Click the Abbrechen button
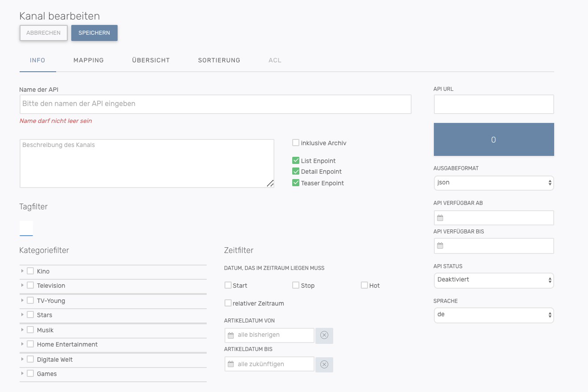Image resolution: width=588 pixels, height=392 pixels. [44, 33]
